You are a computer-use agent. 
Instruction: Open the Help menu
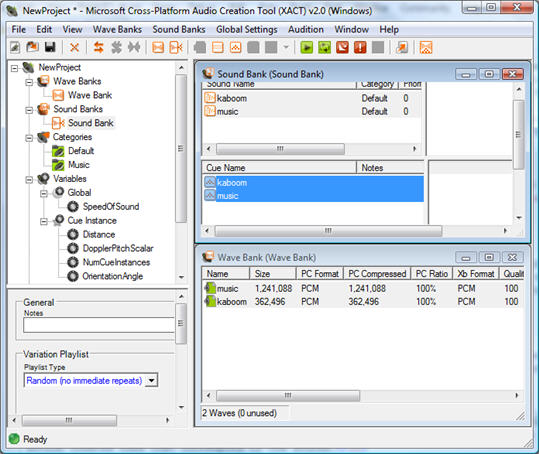coord(389,30)
